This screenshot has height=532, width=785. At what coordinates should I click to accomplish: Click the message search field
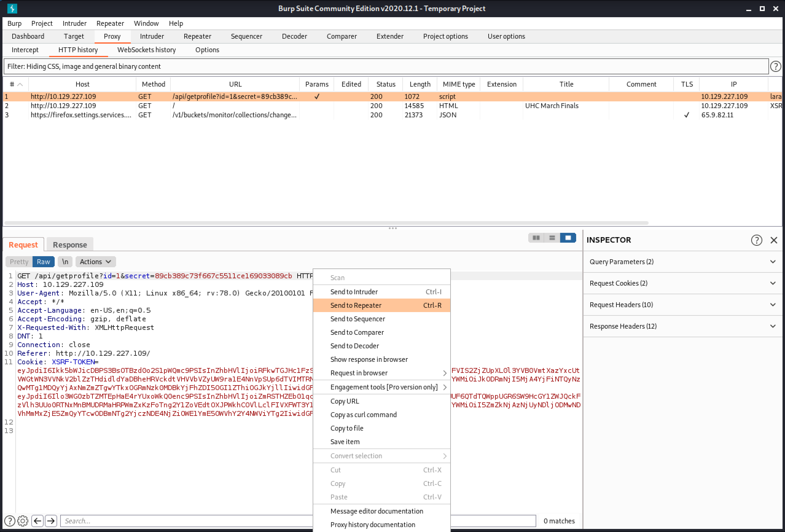298,521
